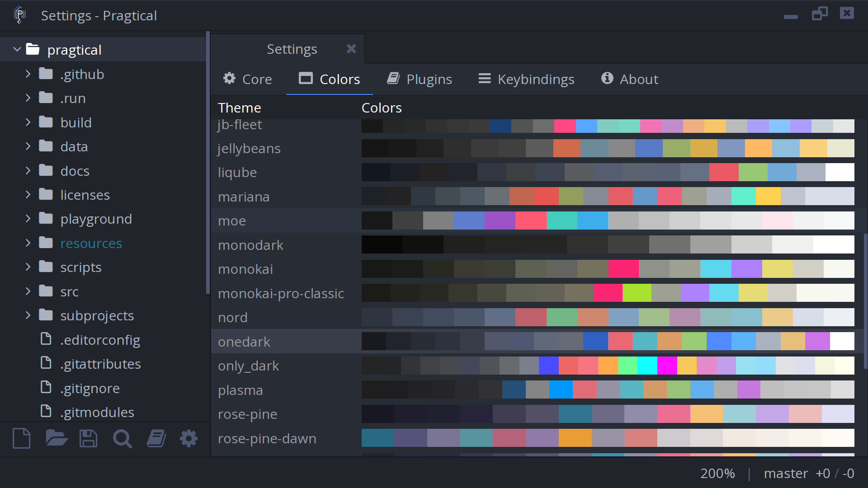
Task: Go to the Keybindings settings tab
Action: tap(527, 79)
